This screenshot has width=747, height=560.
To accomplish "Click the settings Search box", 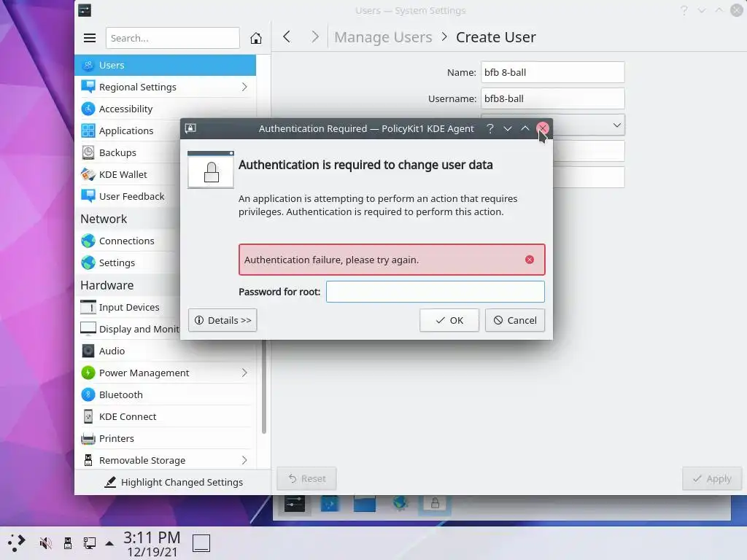I will point(172,38).
